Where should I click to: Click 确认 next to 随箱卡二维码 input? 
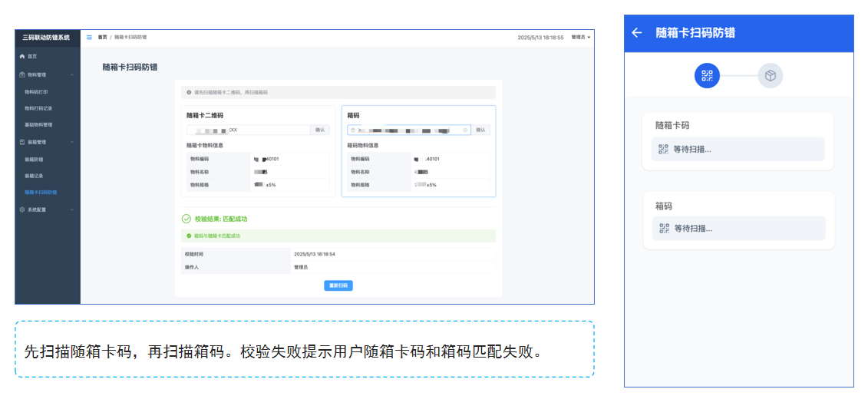click(x=320, y=130)
